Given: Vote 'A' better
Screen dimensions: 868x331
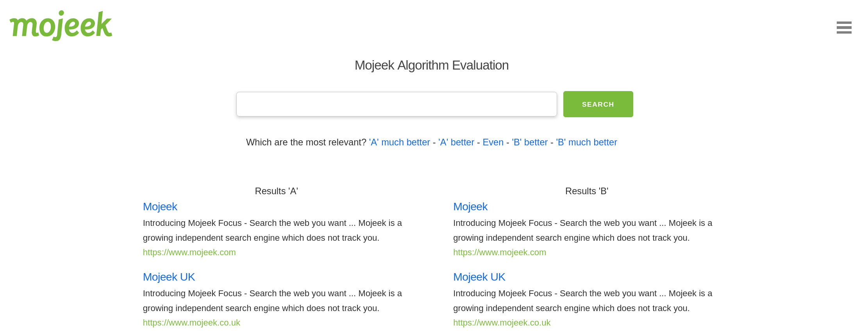Looking at the screenshot, I should [456, 142].
